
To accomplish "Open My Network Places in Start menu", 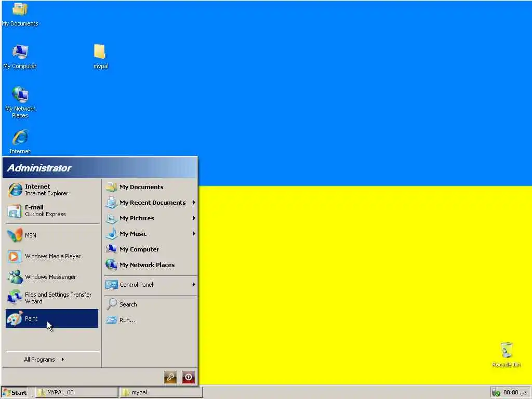I will (x=150, y=265).
